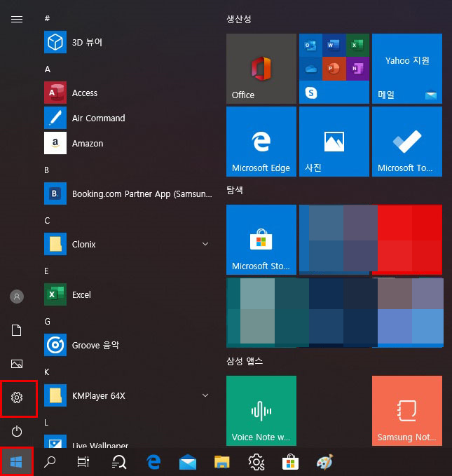This screenshot has height=476, width=452.
Task: Click the 'K' letter group header
Action: point(46,372)
